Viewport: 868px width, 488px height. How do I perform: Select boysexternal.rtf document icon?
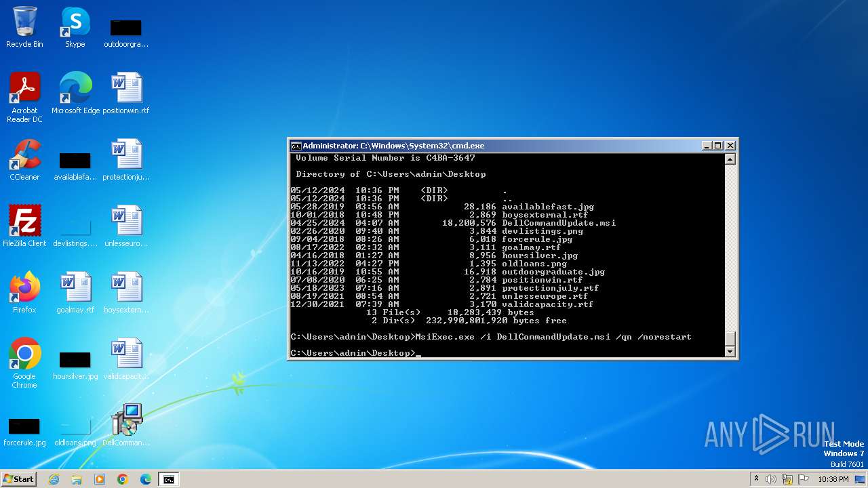(126, 293)
